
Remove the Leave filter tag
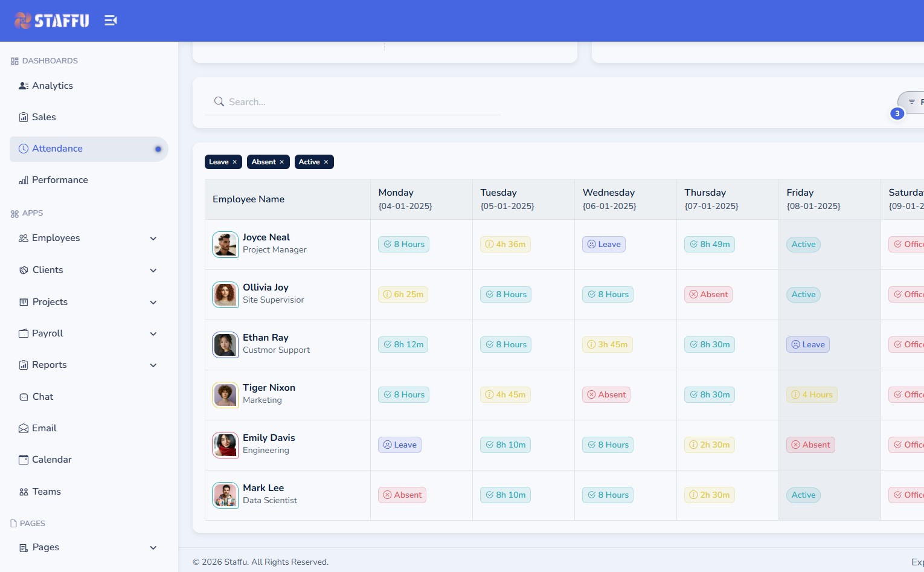click(235, 162)
